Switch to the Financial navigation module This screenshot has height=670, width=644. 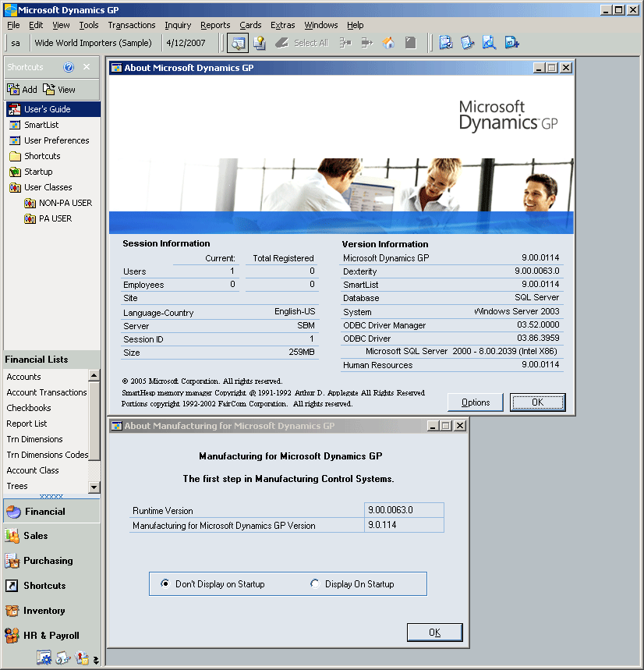[x=51, y=512]
